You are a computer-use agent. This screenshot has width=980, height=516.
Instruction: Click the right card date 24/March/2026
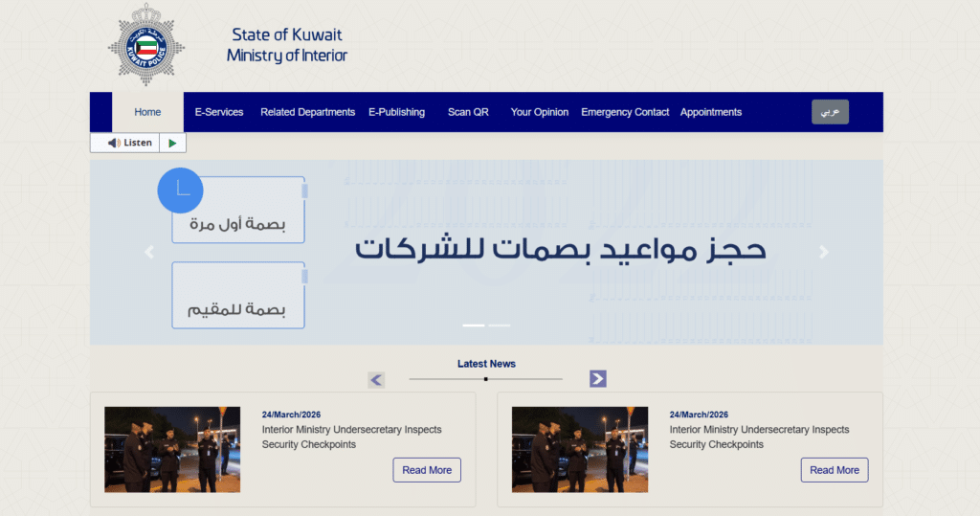(699, 415)
